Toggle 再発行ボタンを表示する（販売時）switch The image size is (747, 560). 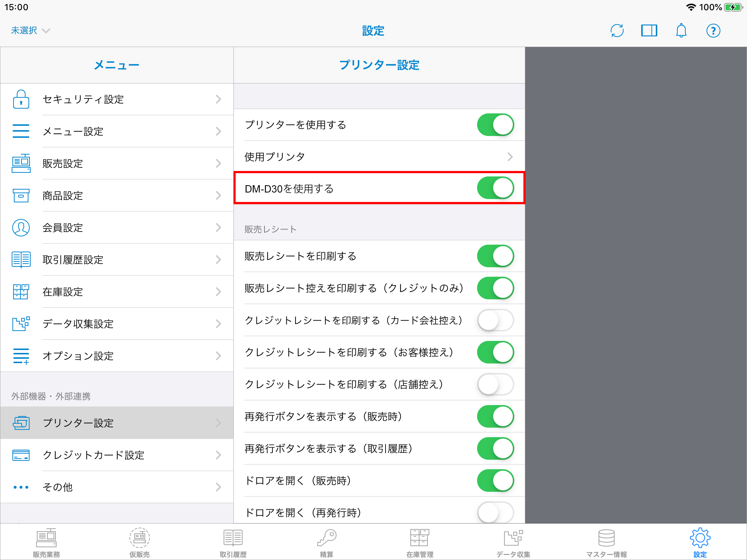(x=496, y=416)
